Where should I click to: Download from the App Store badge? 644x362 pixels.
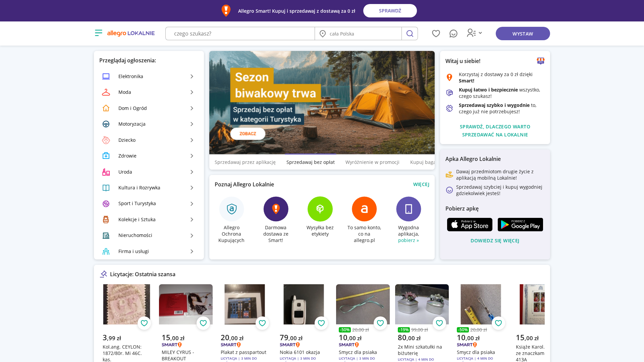tap(470, 225)
